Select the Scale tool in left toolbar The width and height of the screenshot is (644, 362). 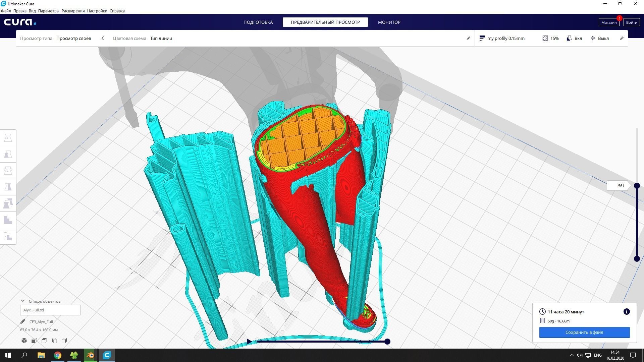pyautogui.click(x=8, y=154)
